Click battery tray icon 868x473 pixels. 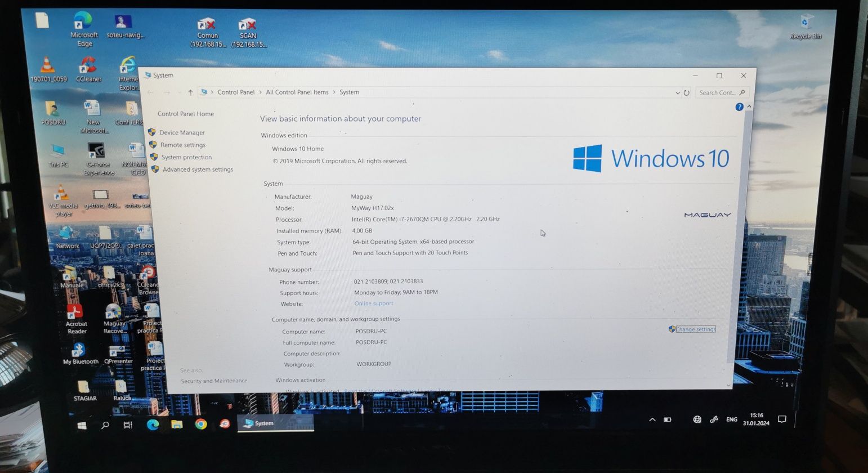click(668, 420)
